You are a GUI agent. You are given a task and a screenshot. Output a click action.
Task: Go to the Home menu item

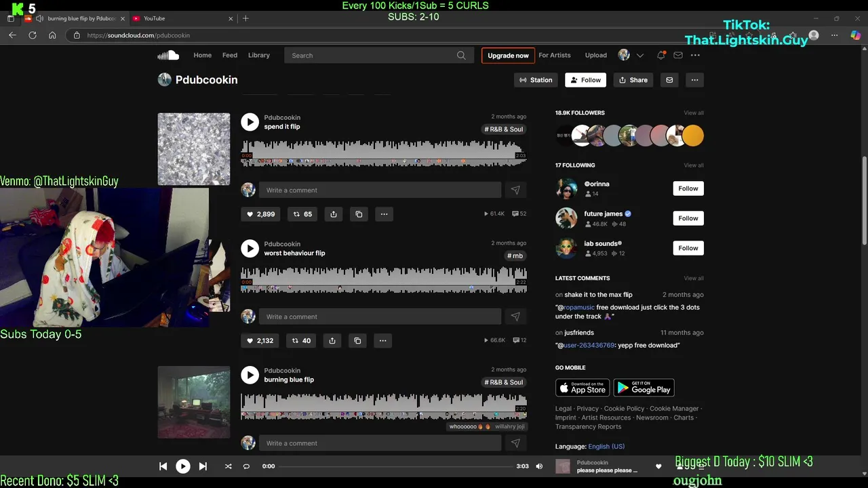tap(202, 56)
